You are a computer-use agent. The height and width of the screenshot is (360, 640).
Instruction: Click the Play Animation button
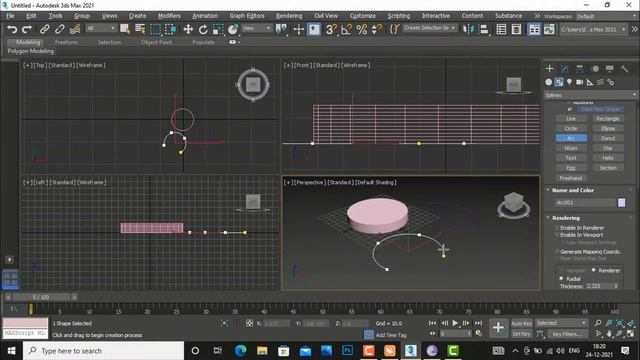pyautogui.click(x=455, y=323)
